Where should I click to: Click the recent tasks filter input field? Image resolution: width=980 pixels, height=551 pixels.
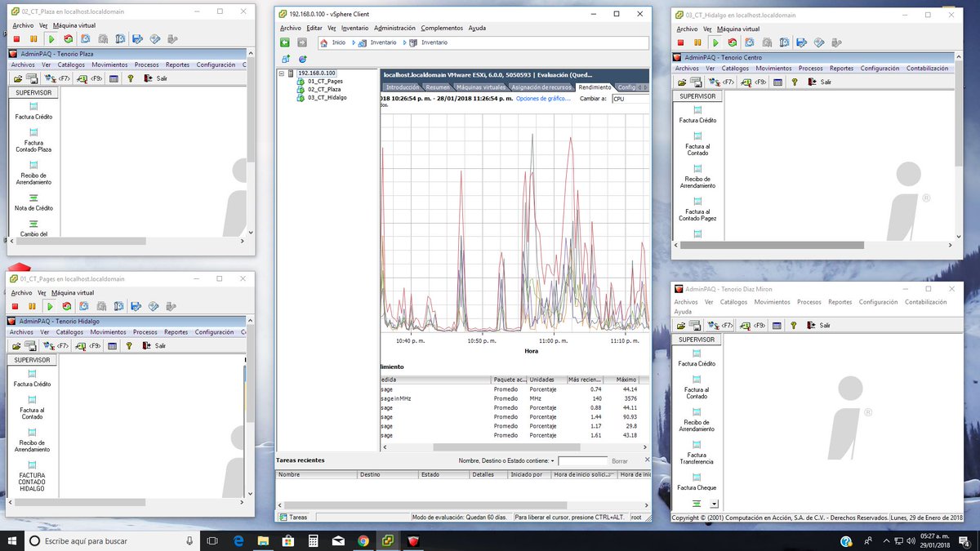tap(582, 461)
